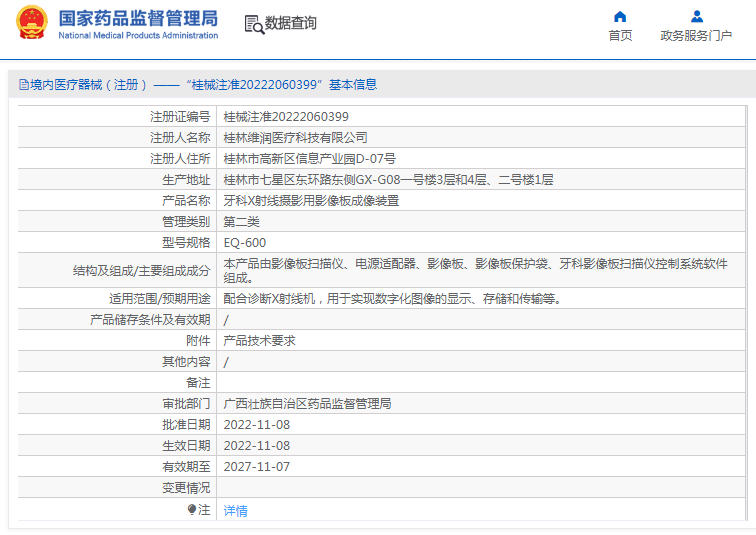This screenshot has height=535, width=756.
Task: Select 桂林维润医疗科技有限公司 cell
Action: tap(296, 138)
